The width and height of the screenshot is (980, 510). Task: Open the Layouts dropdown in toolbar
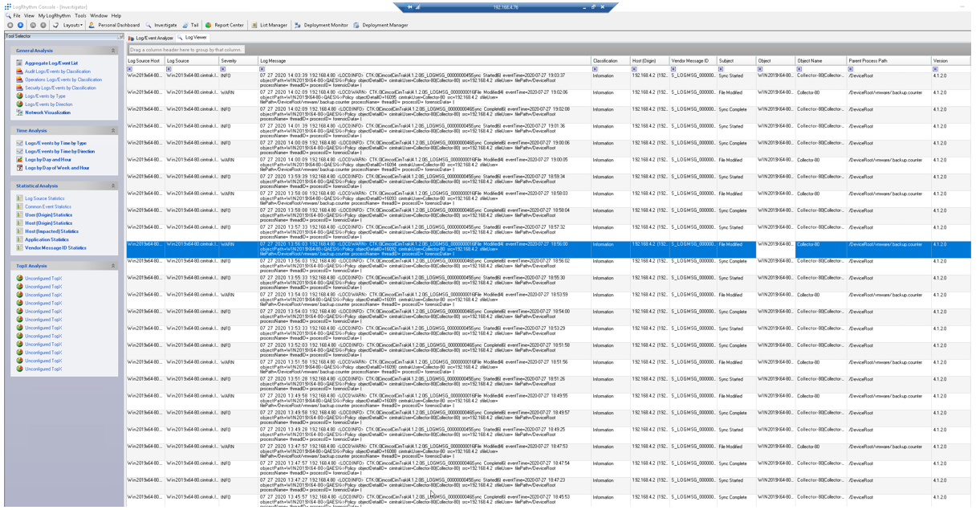tap(72, 25)
